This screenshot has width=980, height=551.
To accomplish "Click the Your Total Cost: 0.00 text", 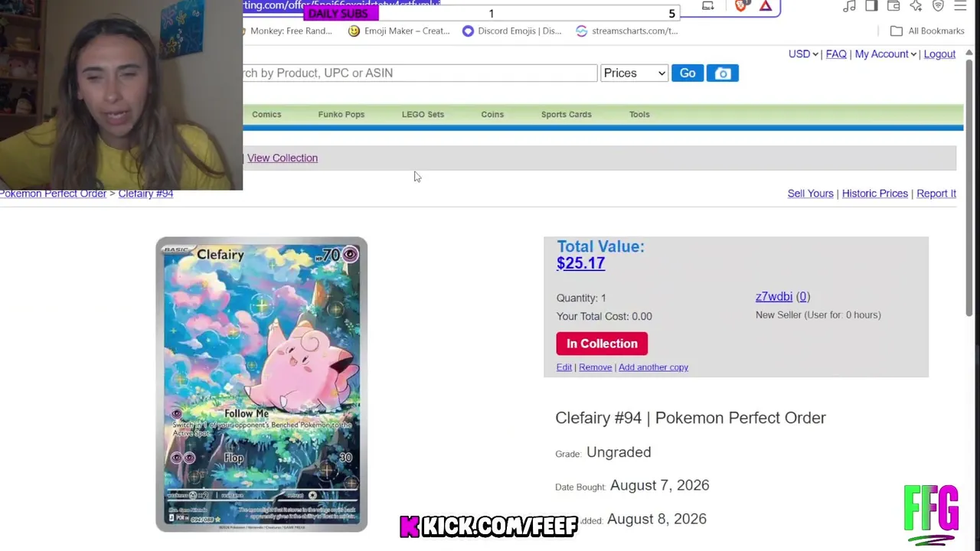I will coord(604,317).
